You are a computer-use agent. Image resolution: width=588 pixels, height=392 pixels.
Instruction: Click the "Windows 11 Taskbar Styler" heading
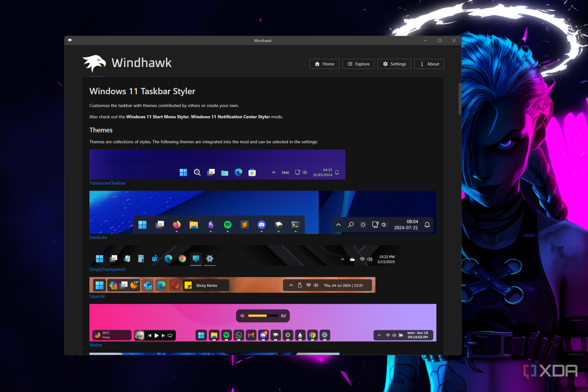142,91
